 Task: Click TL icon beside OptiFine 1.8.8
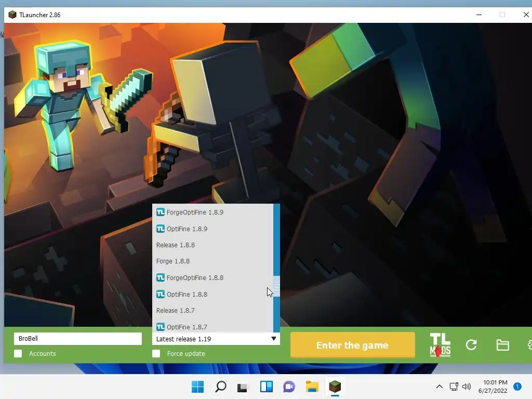tap(161, 294)
